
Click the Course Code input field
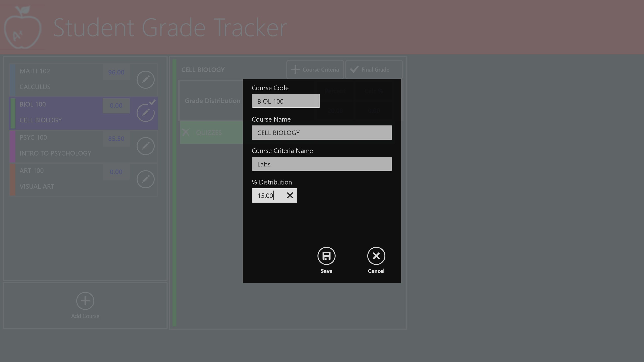click(x=285, y=101)
